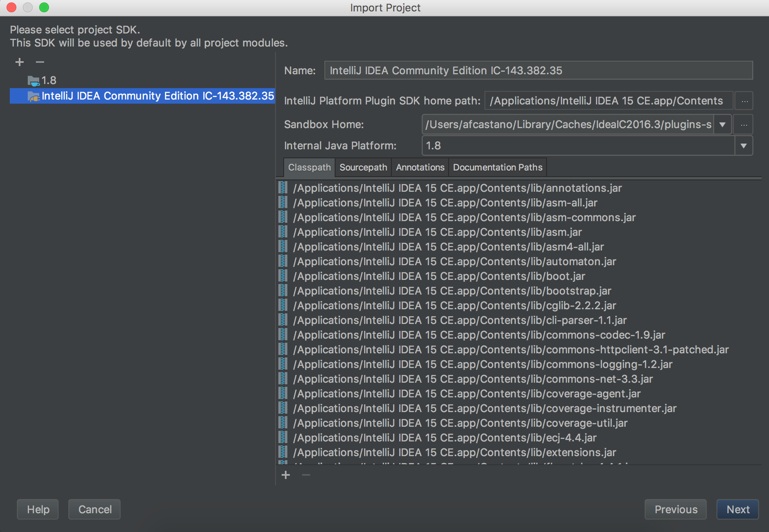Click the plugin SDK icon beside IntelliJ IDEA Community Edition

(33, 96)
